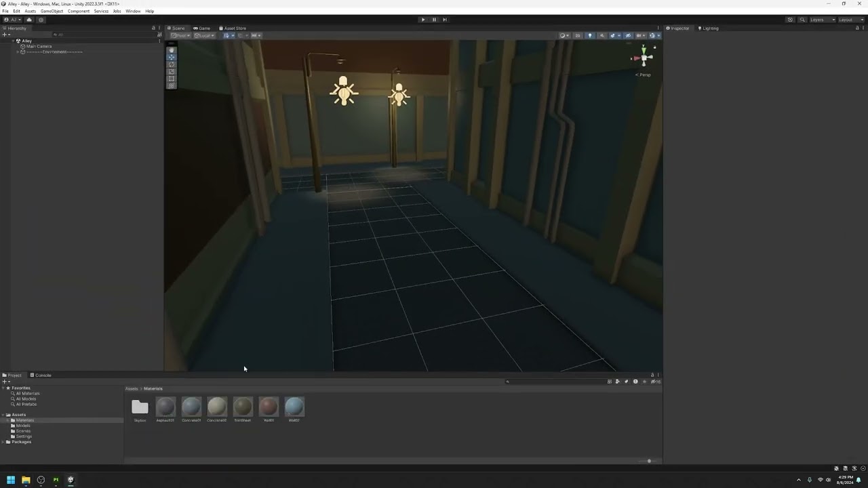The height and width of the screenshot is (488, 868).
Task: Open File Explorer from the taskbar
Action: (x=26, y=480)
